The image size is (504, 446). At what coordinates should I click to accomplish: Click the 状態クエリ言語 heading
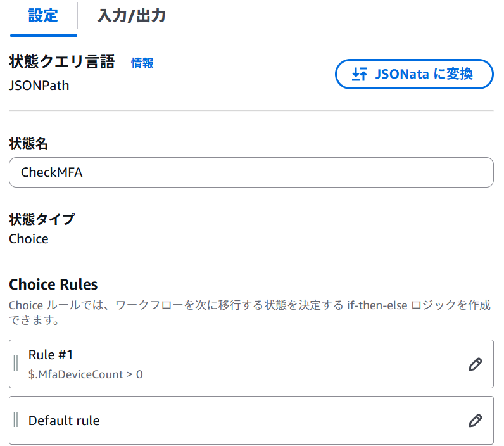[x=61, y=62]
